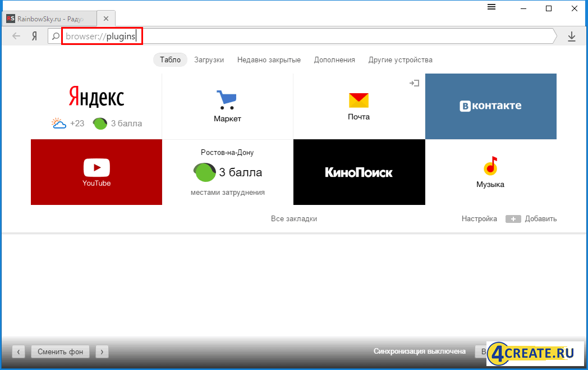Click the Все закладки link

coord(294,219)
